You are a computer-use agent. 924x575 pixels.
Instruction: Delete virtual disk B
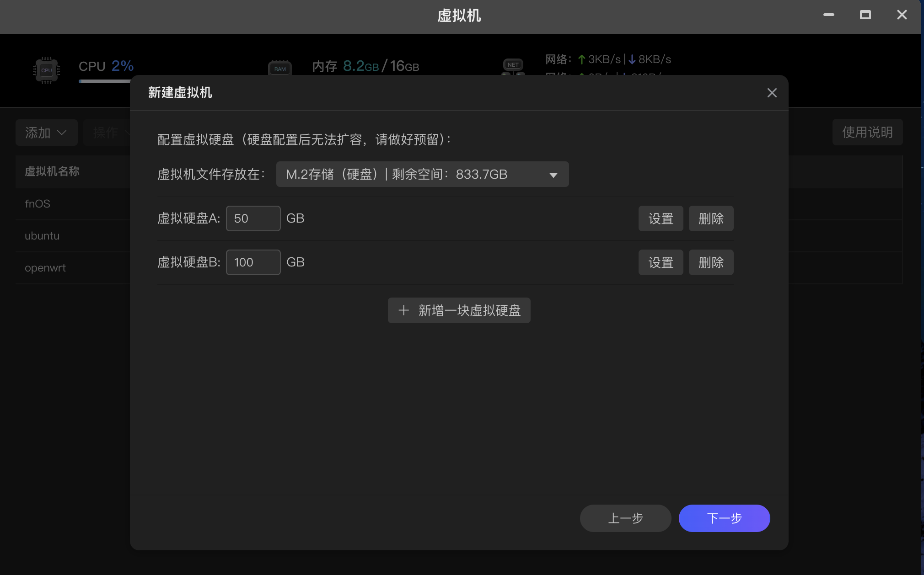click(x=710, y=262)
